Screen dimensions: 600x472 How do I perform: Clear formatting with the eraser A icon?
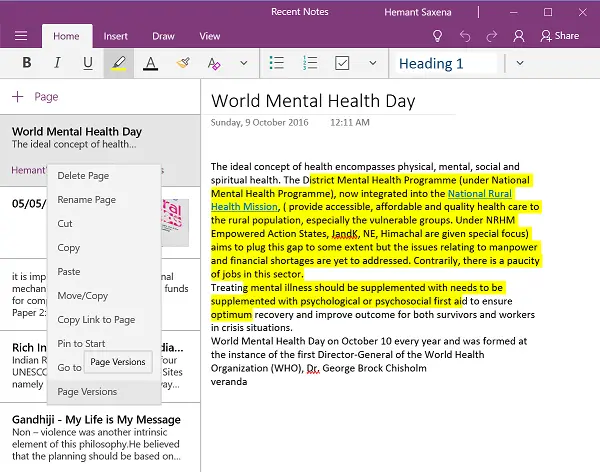point(214,63)
